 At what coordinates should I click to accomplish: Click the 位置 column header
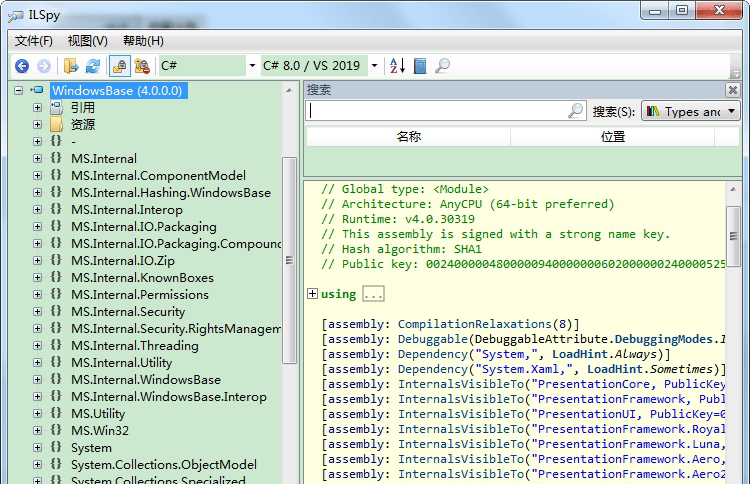tap(613, 137)
